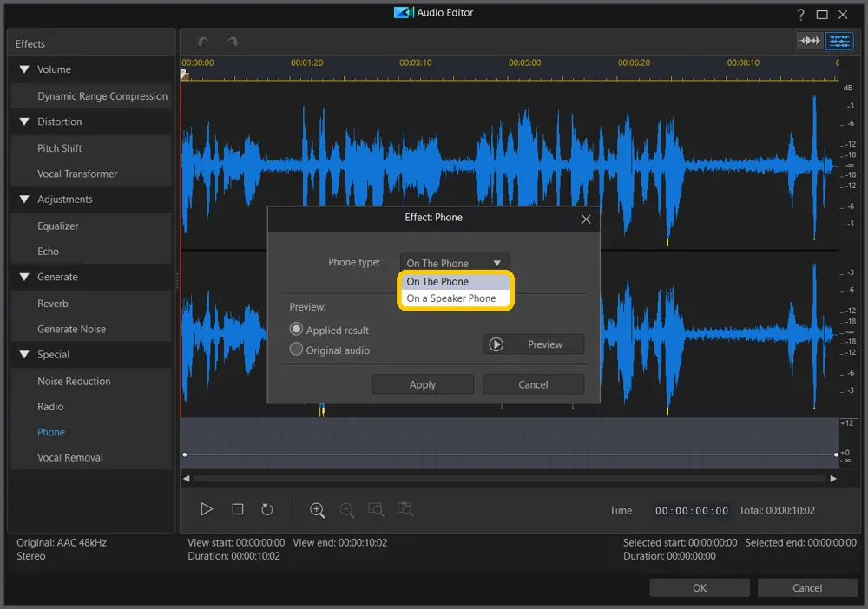Viewport: 868px width, 609px height.
Task: Close the Effect: Phone dialog
Action: (586, 219)
